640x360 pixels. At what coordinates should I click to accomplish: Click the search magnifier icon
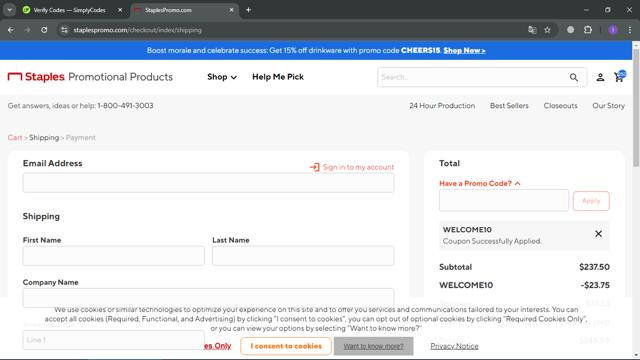pos(574,77)
